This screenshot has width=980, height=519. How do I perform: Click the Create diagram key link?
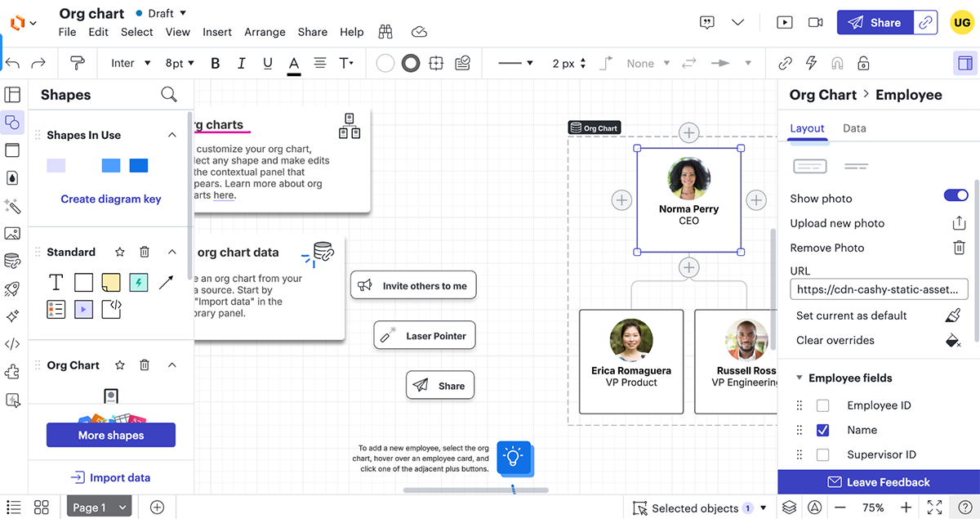click(x=111, y=199)
